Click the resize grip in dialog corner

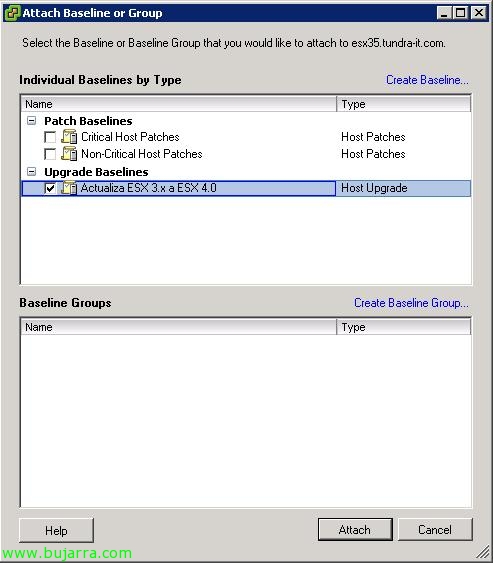pyautogui.click(x=484, y=552)
